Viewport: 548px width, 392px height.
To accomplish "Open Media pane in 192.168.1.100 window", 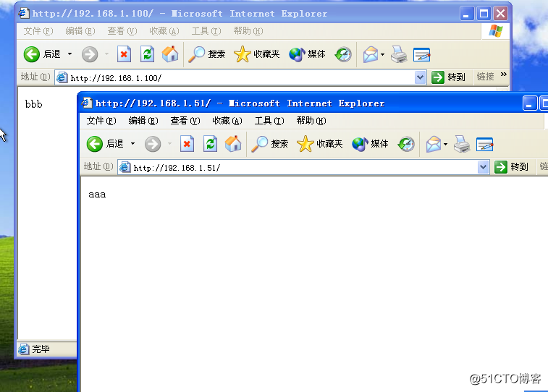I will pyautogui.click(x=307, y=54).
